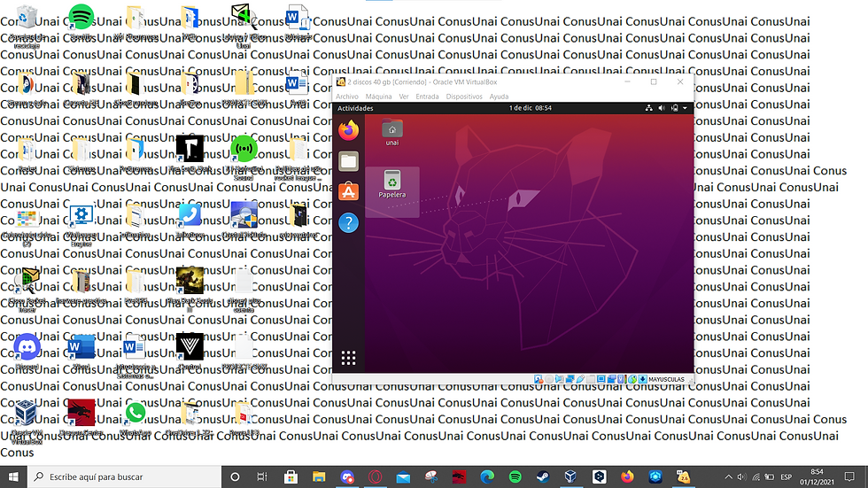The width and height of the screenshot is (868, 488).
Task: Select the Wallpaper Engine desktop shortcut
Action: [x=81, y=225]
